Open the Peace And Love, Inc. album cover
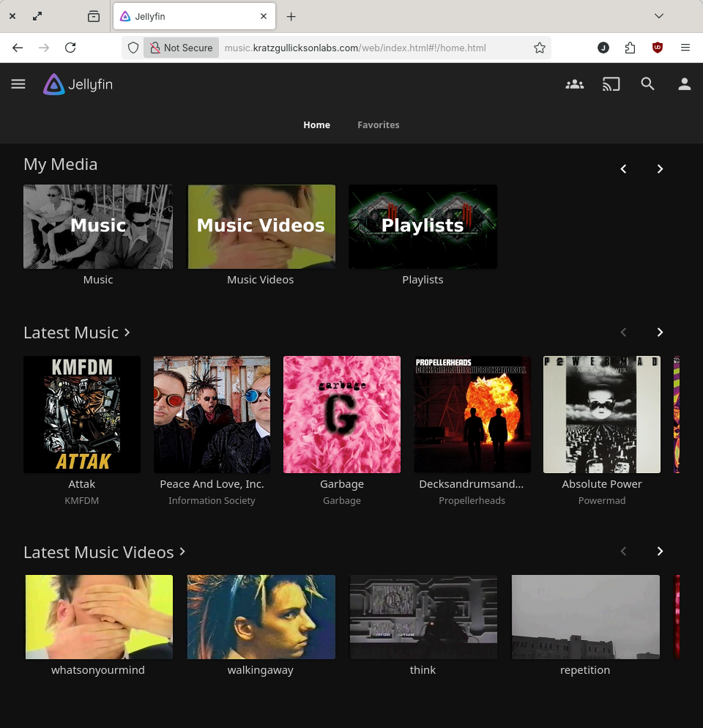The width and height of the screenshot is (703, 728). click(x=212, y=415)
